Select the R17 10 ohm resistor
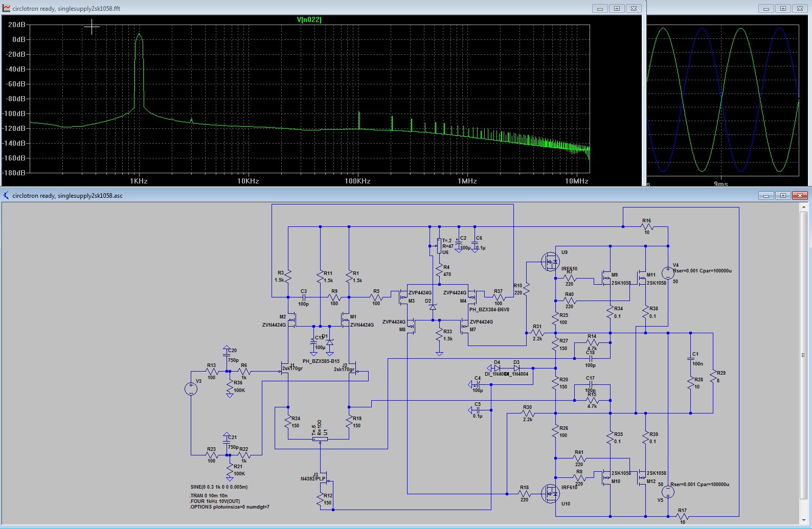 click(682, 516)
